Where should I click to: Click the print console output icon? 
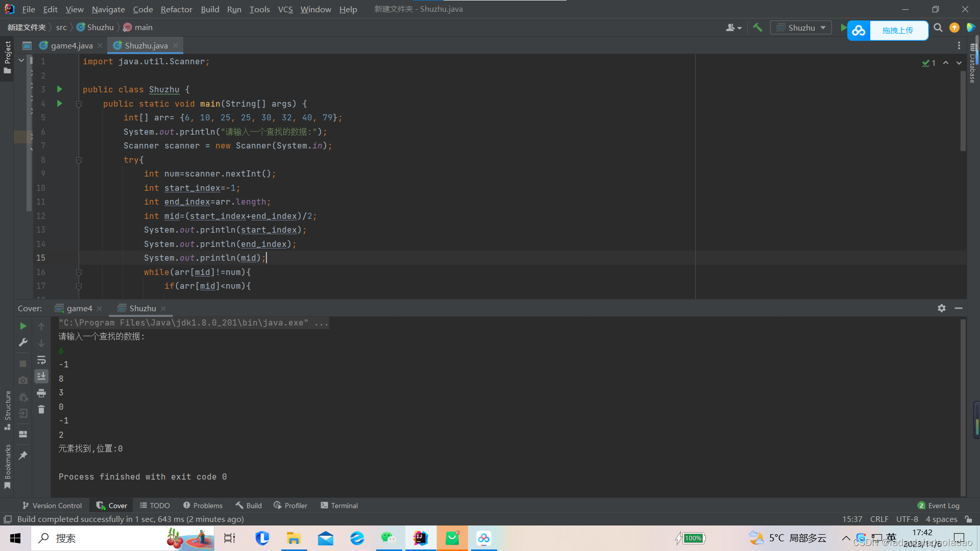tap(41, 393)
